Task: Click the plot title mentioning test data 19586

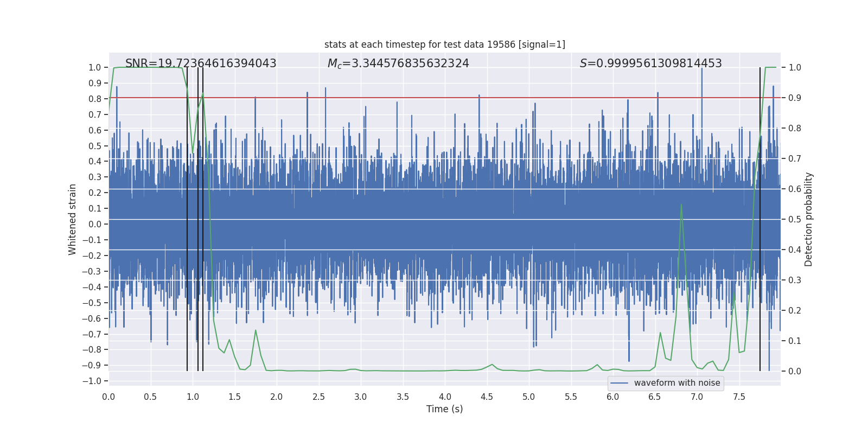Action: click(x=444, y=44)
